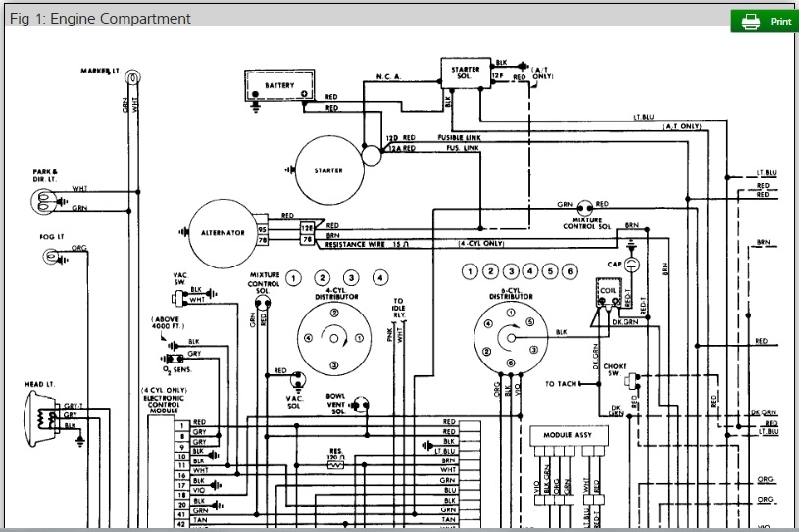Click the FOG LT lamp symbol

(x=50, y=256)
